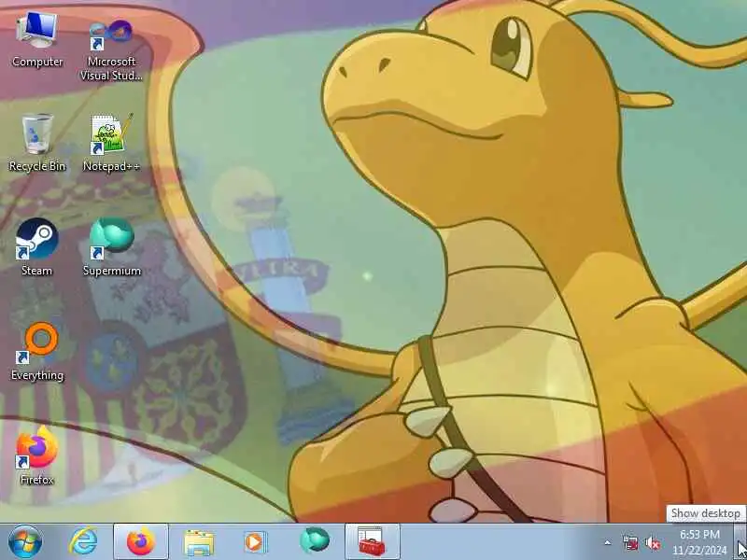This screenshot has height=560, width=747.
Task: Launch Windows Media Player from taskbar
Action: tap(254, 542)
